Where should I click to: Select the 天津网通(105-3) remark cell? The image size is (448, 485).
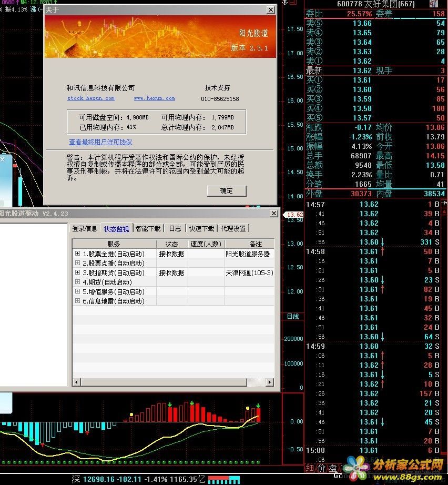coord(249,272)
